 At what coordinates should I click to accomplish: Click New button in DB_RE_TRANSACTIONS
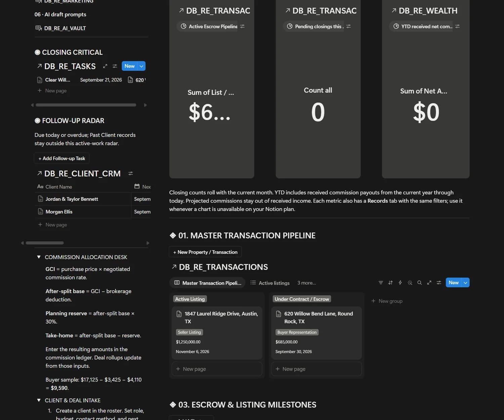(x=454, y=283)
